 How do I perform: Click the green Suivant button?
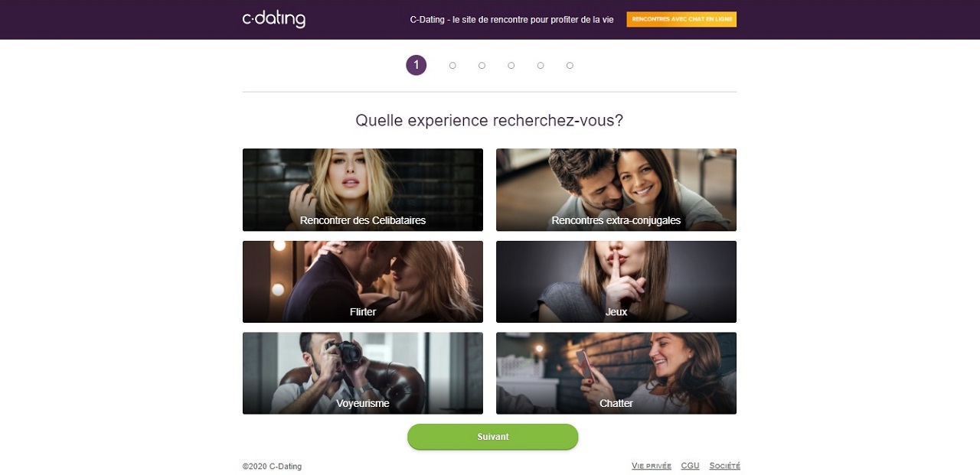click(493, 437)
